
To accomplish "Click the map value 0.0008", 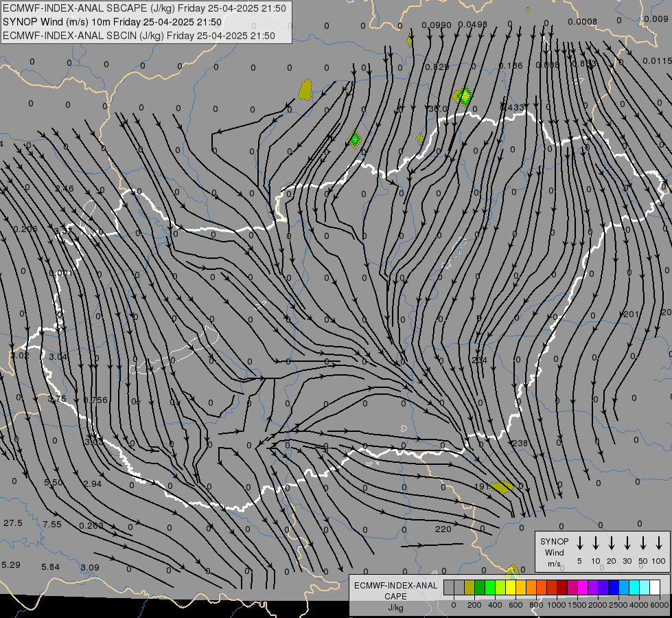I will pos(583,22).
